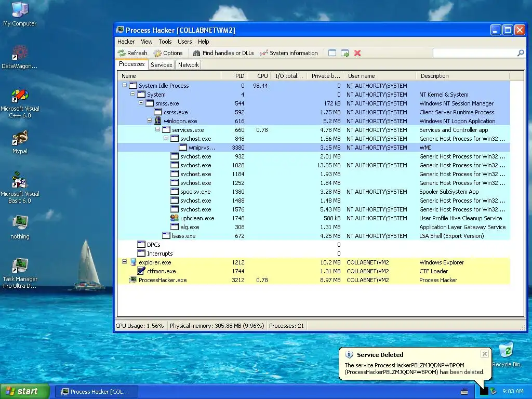Open Microsoft Visual Basic 6.0 desktop icon
Image resolution: width=532 pixels, height=399 pixels.
tap(20, 188)
